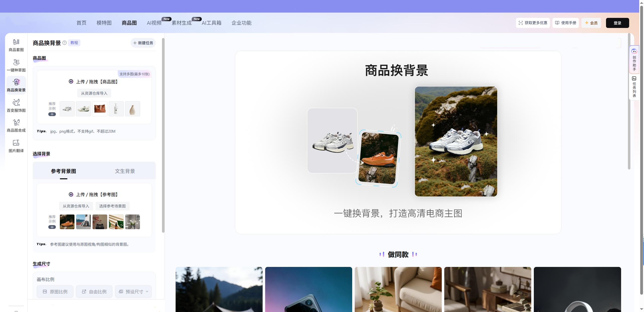Choose 自由比例 canvas ratio

pos(94,292)
